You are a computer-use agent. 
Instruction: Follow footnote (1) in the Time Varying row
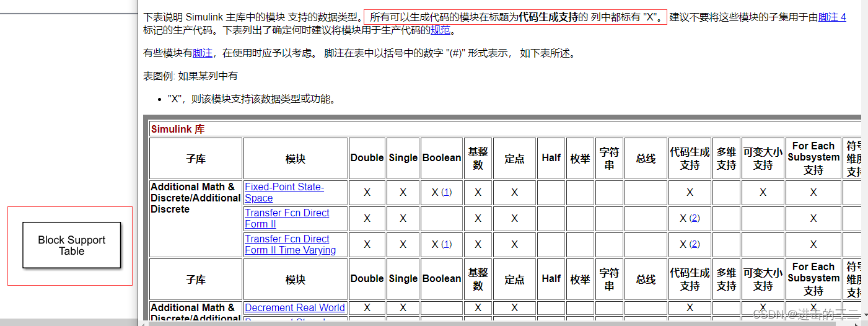(447, 244)
